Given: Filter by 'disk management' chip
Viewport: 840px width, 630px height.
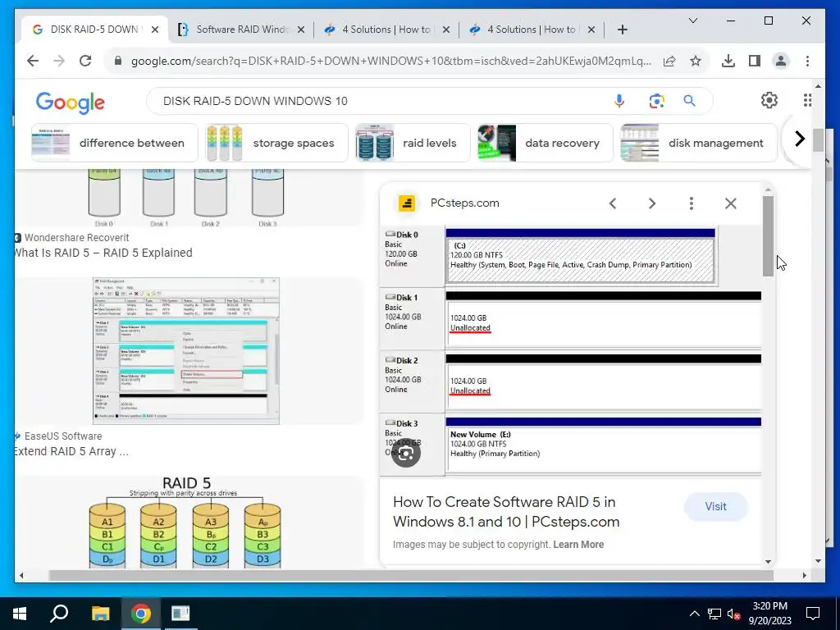Looking at the screenshot, I should [699, 143].
